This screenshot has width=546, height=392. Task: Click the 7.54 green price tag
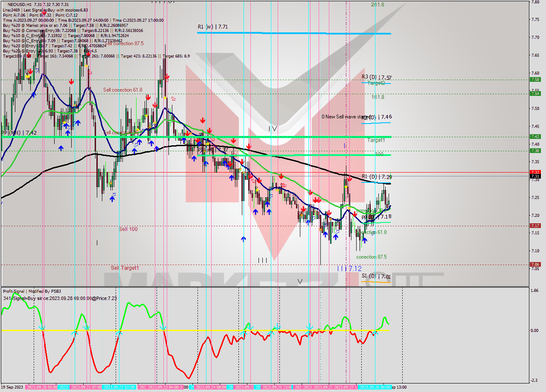pyautogui.click(x=535, y=93)
